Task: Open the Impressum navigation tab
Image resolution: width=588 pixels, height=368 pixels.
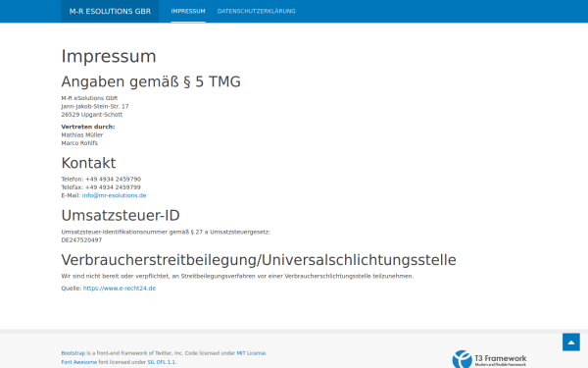Action: (x=188, y=11)
